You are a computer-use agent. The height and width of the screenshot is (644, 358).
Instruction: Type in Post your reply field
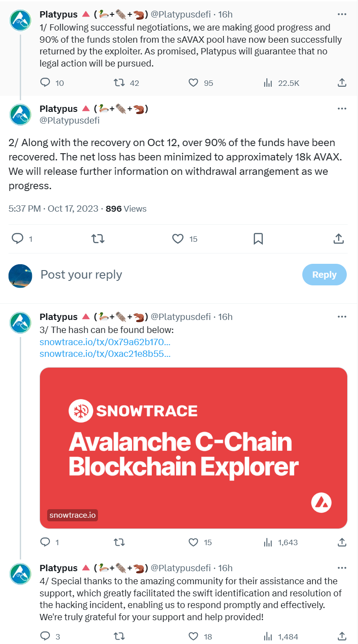coord(166,275)
